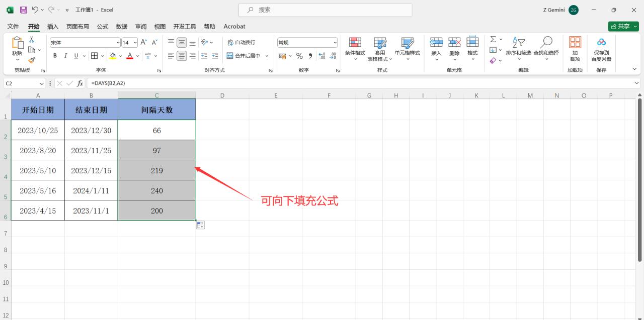Click the 搜索 search box
The height and width of the screenshot is (320, 644).
coord(325,10)
